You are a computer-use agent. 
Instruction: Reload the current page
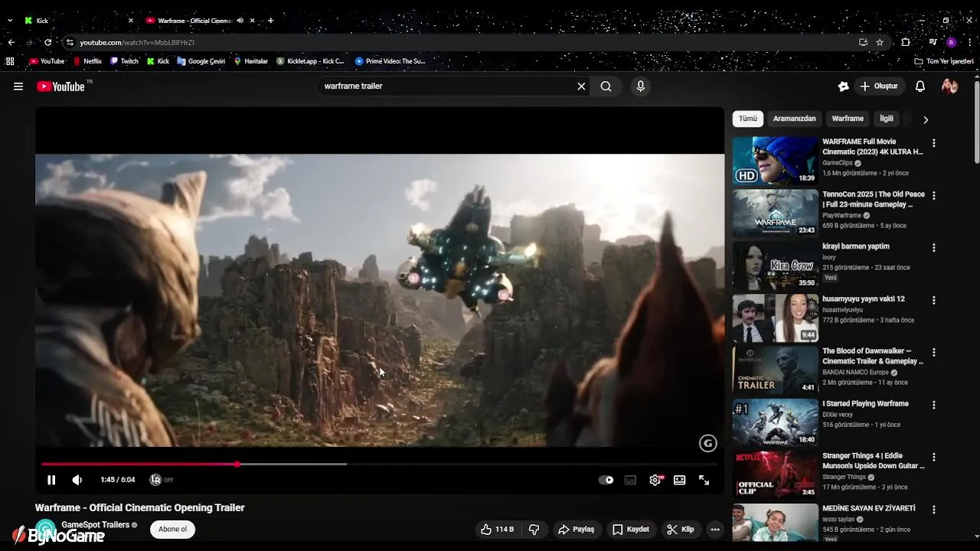coord(48,42)
